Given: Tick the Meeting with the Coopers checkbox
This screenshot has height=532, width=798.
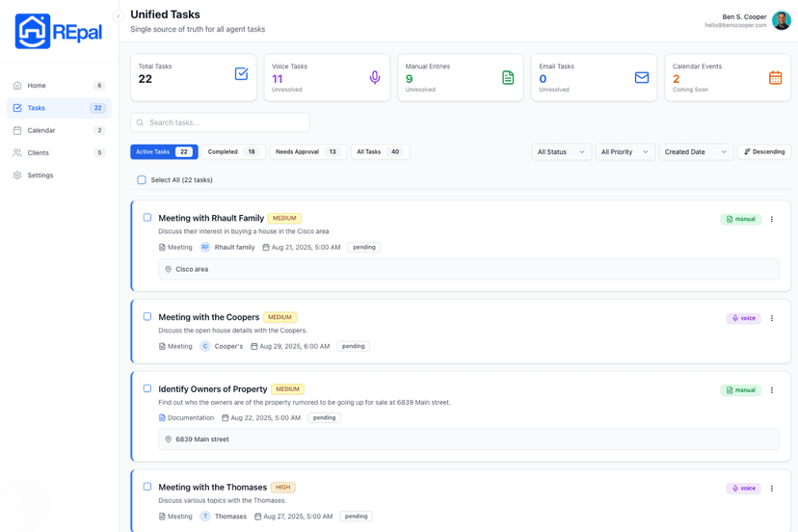Looking at the screenshot, I should click(147, 316).
